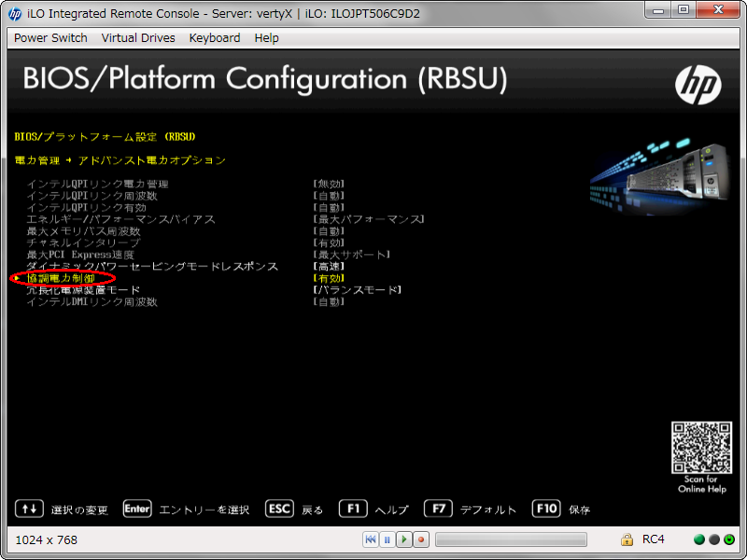Click the HP logo

698,86
